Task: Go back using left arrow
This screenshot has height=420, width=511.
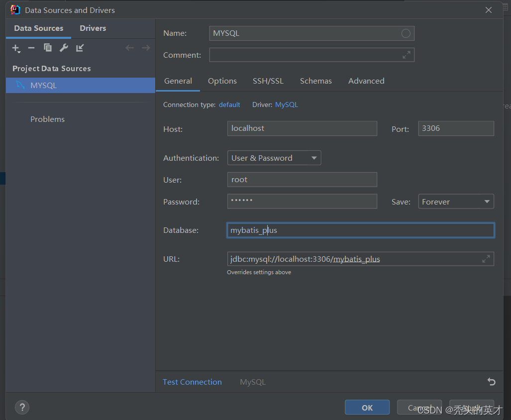Action: (x=130, y=48)
